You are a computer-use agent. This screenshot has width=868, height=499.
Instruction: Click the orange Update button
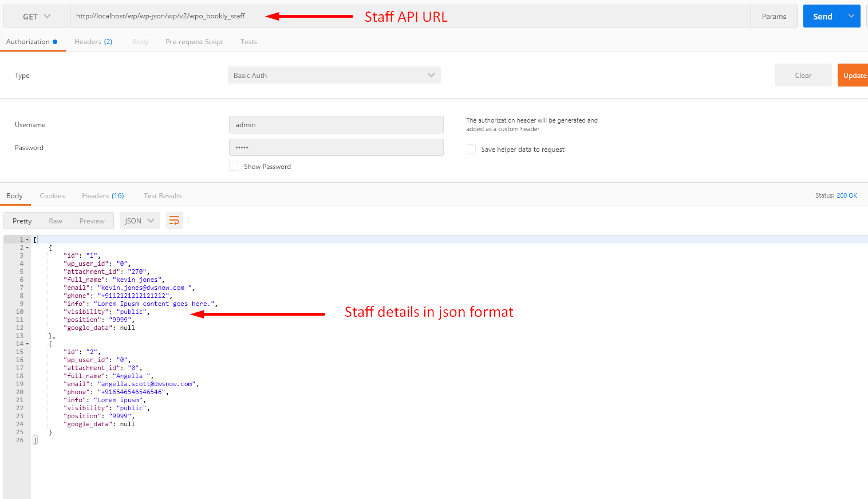[853, 75]
